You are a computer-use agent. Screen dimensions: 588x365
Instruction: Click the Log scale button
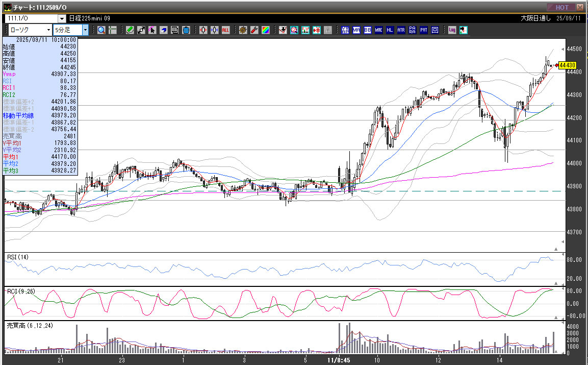tap(452, 30)
